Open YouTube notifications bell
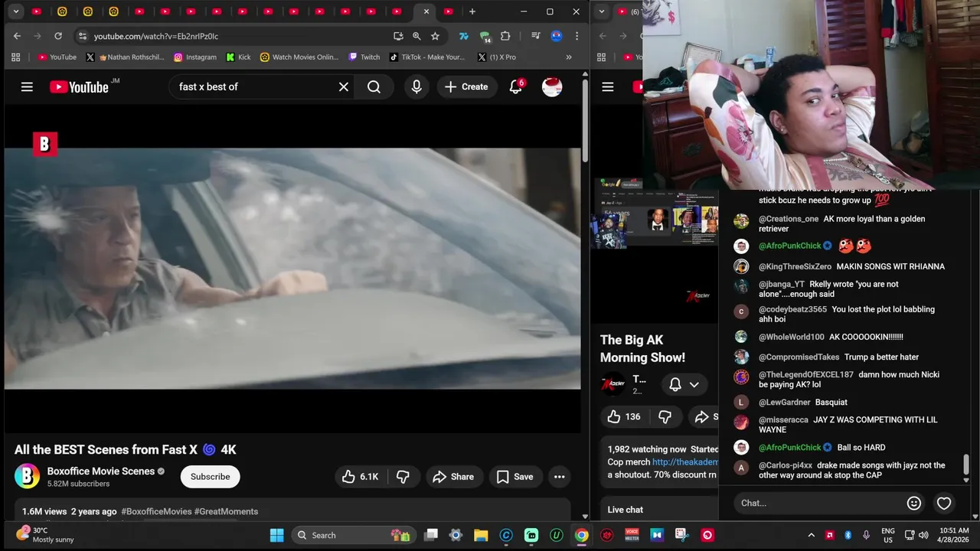The height and width of the screenshot is (551, 980). (516, 86)
